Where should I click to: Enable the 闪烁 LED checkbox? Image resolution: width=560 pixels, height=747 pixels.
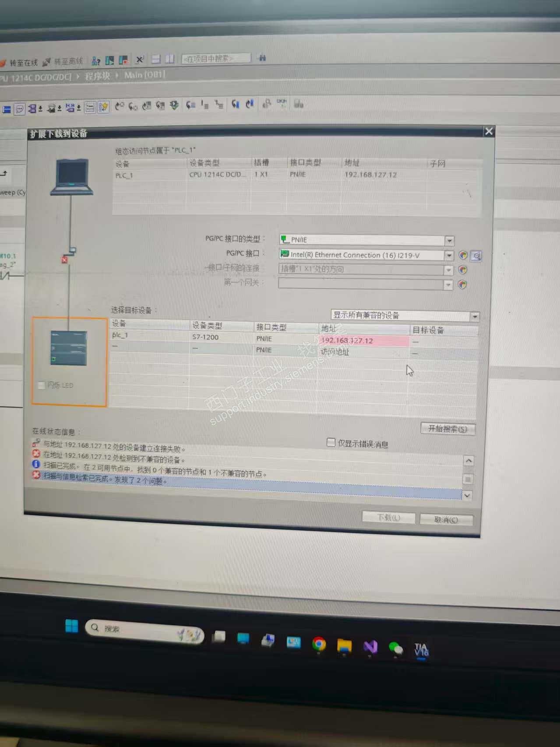click(42, 385)
